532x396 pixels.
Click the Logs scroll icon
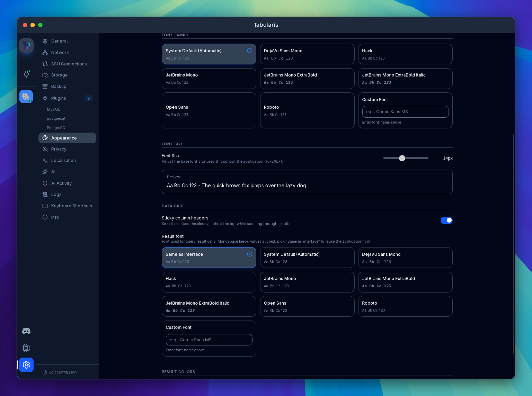tap(45, 195)
